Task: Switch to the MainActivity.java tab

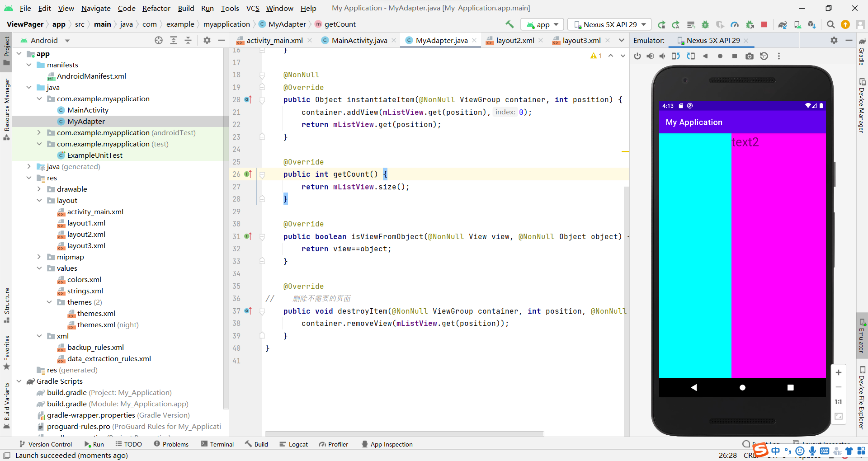Action: (359, 40)
